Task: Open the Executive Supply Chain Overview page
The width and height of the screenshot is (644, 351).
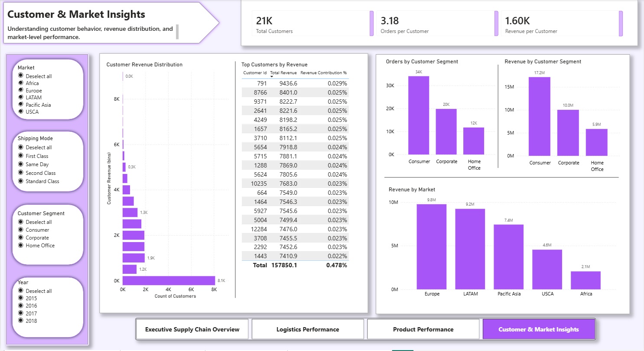Action: 192,329
